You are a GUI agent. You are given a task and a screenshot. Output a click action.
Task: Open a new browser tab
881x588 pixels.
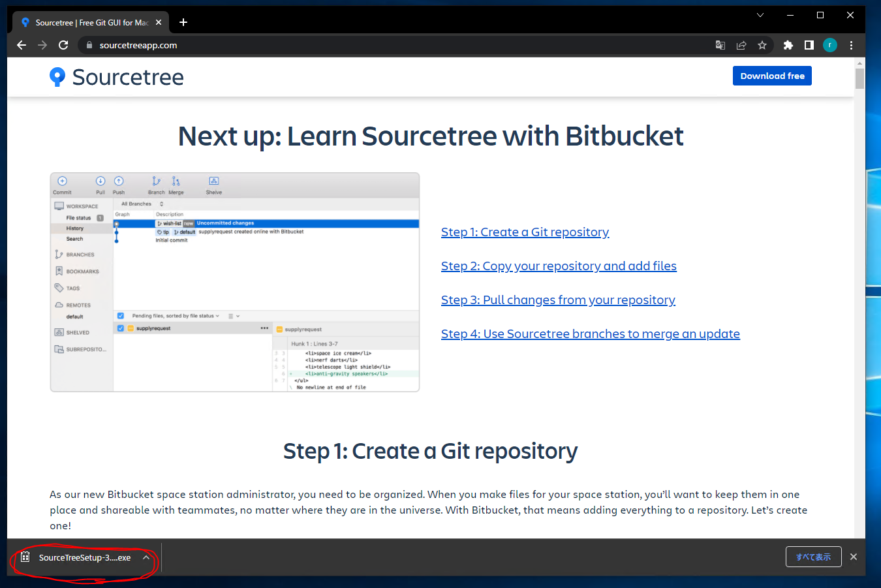pyautogui.click(x=183, y=22)
